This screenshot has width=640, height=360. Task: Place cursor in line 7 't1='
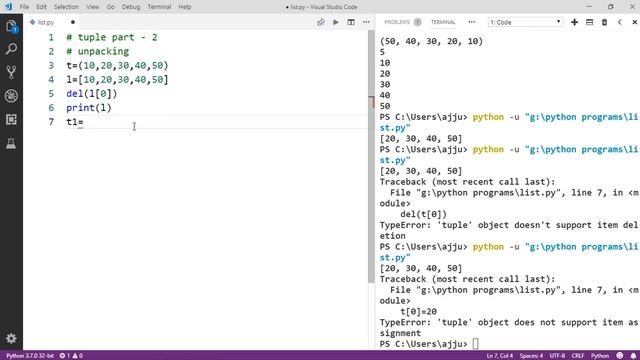(x=75, y=122)
